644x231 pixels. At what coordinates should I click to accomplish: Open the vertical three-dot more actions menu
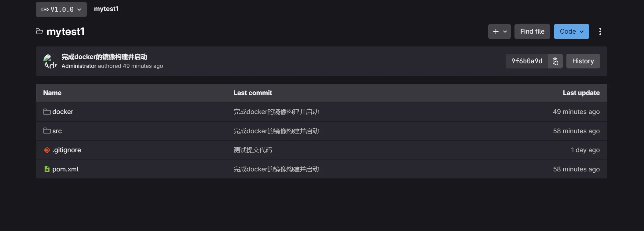click(600, 31)
